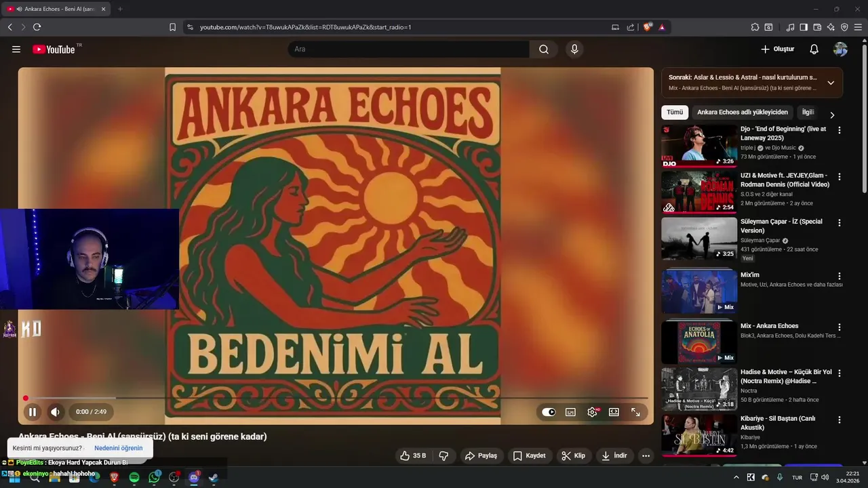Open the account avatar menu
Viewport: 868px width, 488px height.
click(x=840, y=49)
